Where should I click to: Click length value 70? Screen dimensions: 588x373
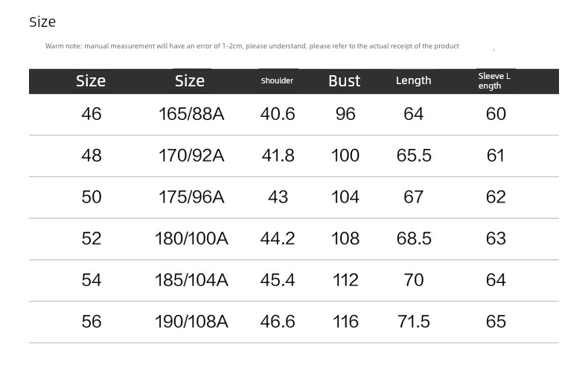pyautogui.click(x=413, y=280)
